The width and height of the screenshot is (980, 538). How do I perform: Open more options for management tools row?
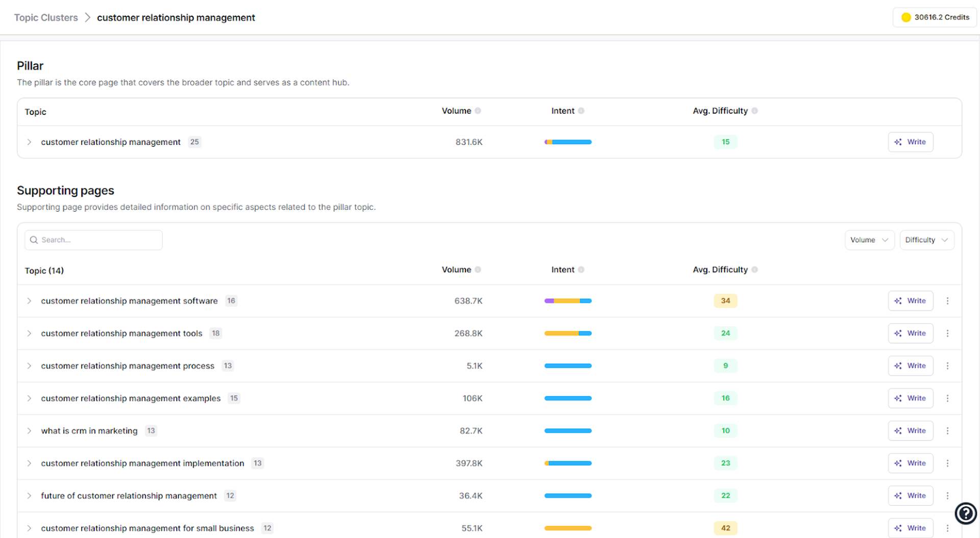coord(947,333)
